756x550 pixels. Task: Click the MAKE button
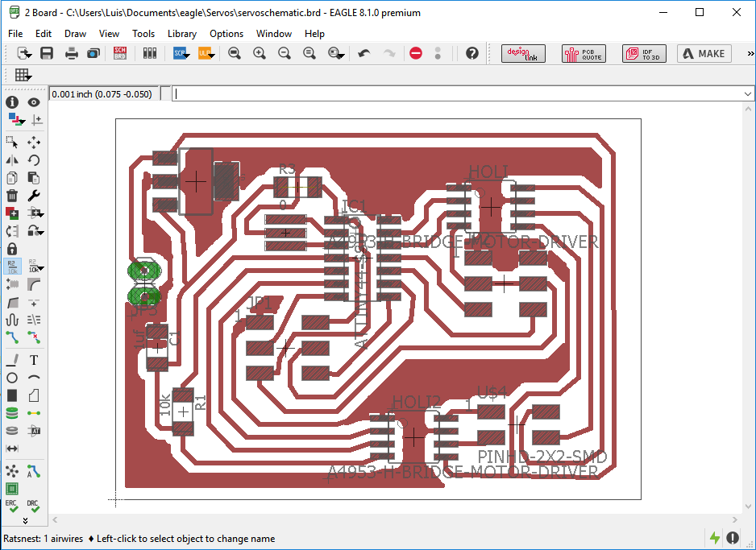tap(704, 53)
